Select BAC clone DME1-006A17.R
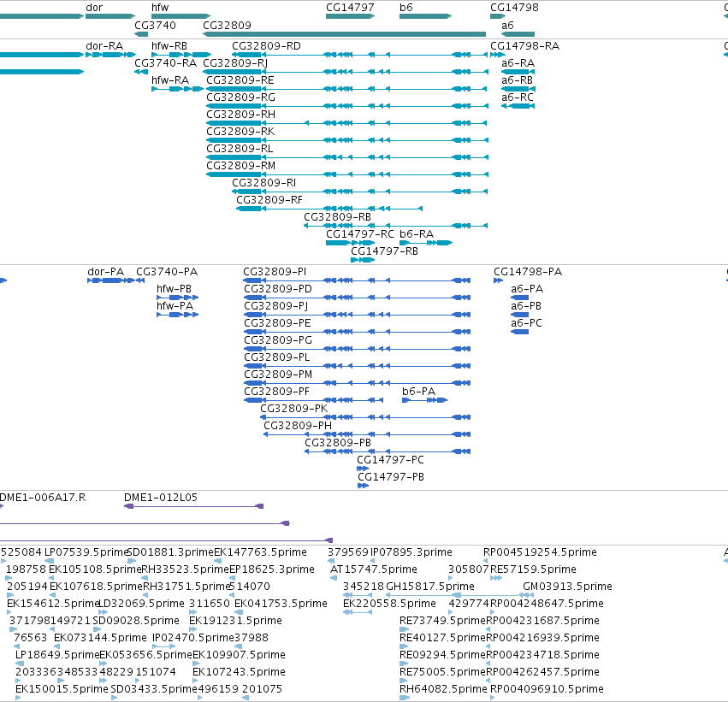Image resolution: width=728 pixels, height=702 pixels. (43, 498)
